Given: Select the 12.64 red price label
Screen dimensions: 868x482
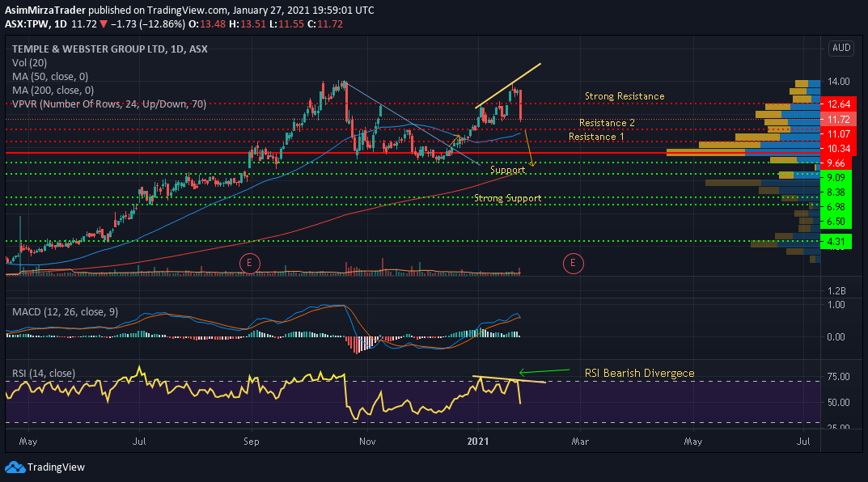Looking at the screenshot, I should point(838,104).
